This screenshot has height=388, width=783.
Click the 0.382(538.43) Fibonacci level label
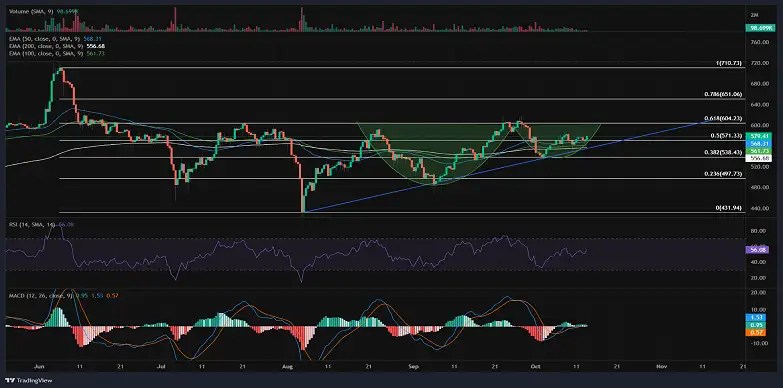(x=723, y=152)
